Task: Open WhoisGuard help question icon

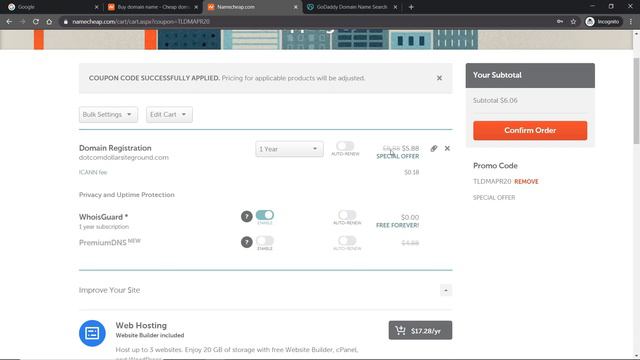Action: [247, 217]
